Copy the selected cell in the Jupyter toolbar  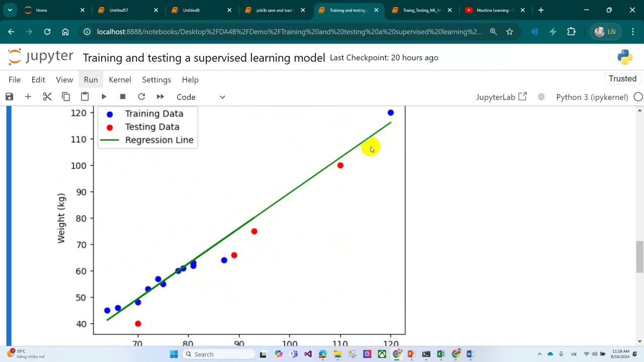click(x=66, y=97)
